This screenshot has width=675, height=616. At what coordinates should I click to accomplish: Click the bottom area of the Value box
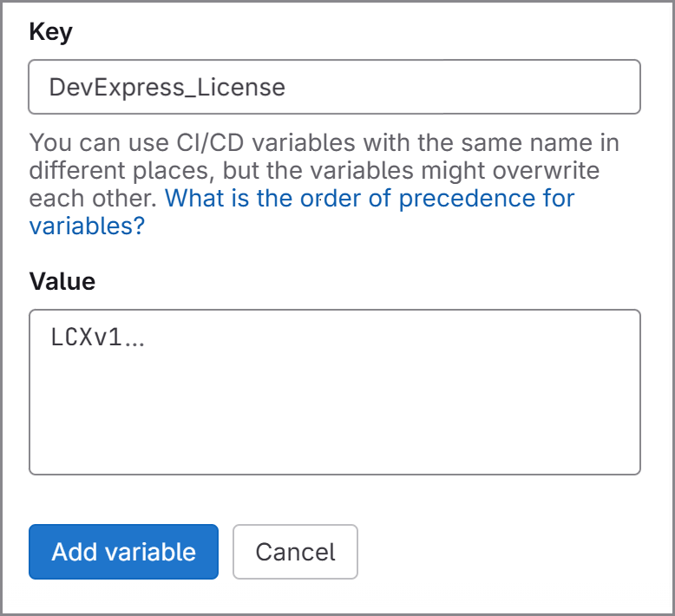click(x=334, y=455)
